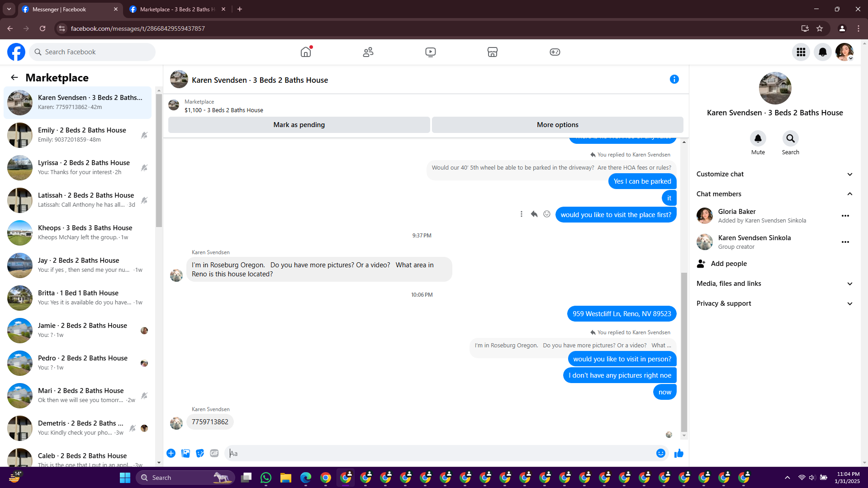
Task: Open Jay 2 Beds 2 Baths House chat
Action: coord(77,265)
